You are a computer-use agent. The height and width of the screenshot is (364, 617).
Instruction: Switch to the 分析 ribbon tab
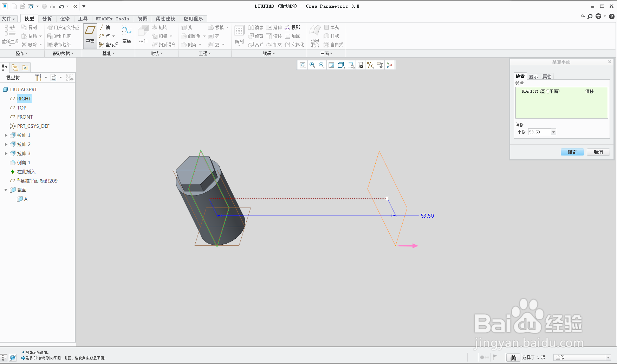coord(47,19)
